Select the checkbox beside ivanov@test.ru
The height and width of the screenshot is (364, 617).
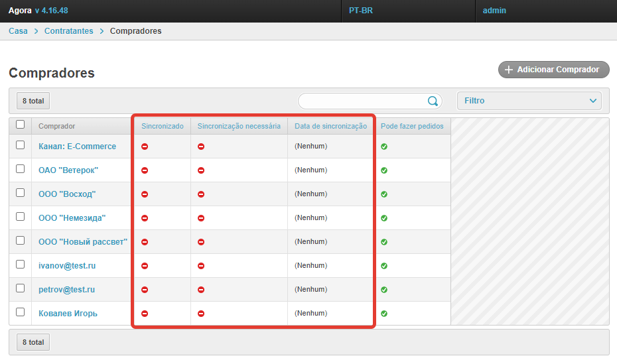(20, 265)
